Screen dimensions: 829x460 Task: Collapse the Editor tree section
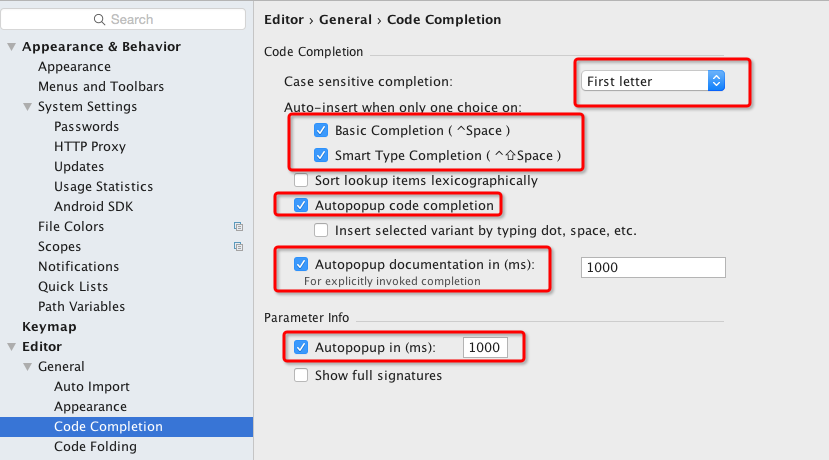click(11, 347)
